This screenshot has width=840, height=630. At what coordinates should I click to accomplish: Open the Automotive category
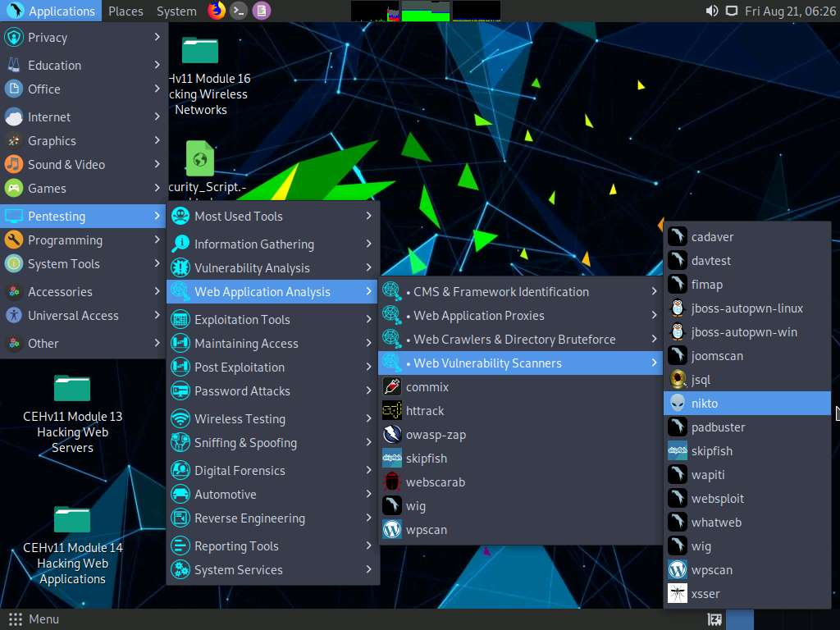click(x=272, y=495)
